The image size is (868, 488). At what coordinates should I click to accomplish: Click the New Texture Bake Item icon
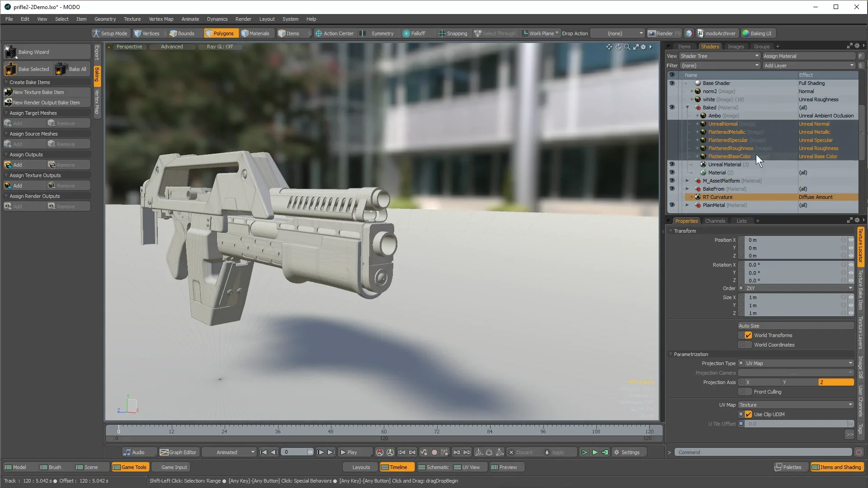coord(8,92)
